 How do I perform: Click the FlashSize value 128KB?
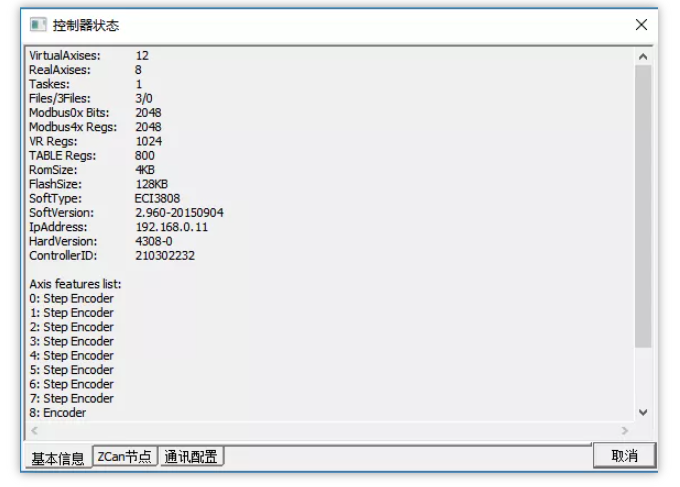pos(151,184)
